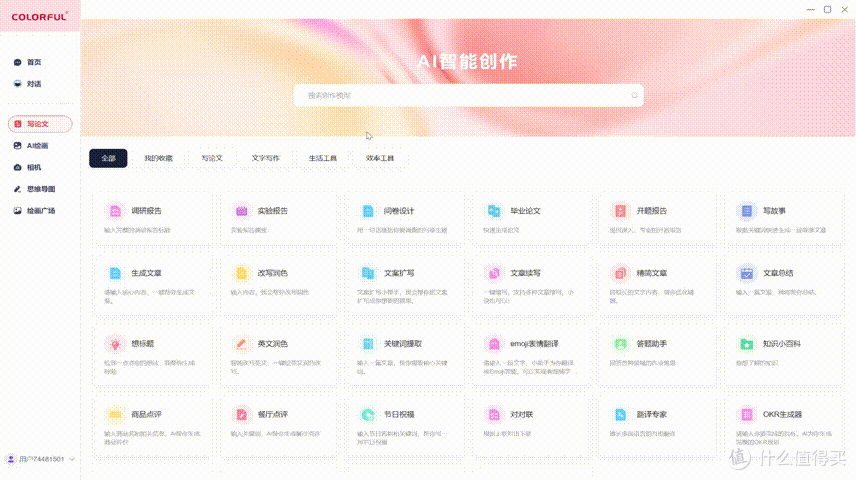
Task: Switch to the 写论文 category tab
Action: coord(212,158)
